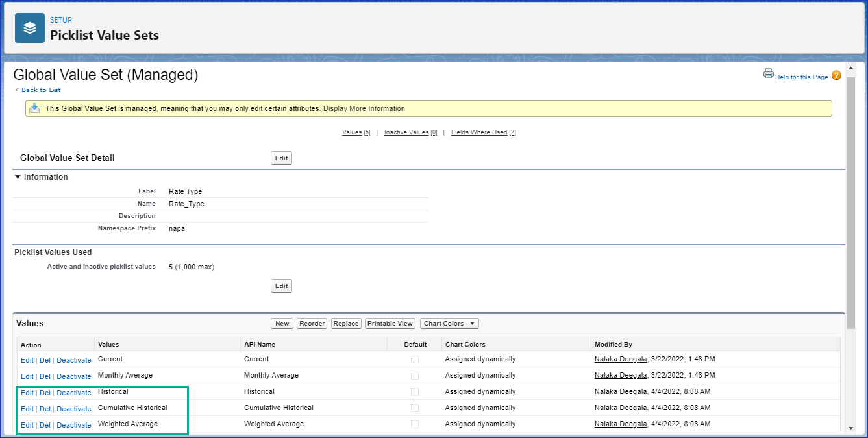868x438 pixels.
Task: Click Display More Information link
Action: (364, 108)
